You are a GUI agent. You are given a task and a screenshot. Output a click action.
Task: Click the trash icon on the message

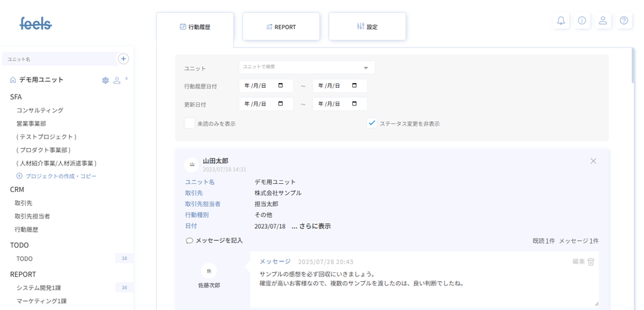point(591,261)
